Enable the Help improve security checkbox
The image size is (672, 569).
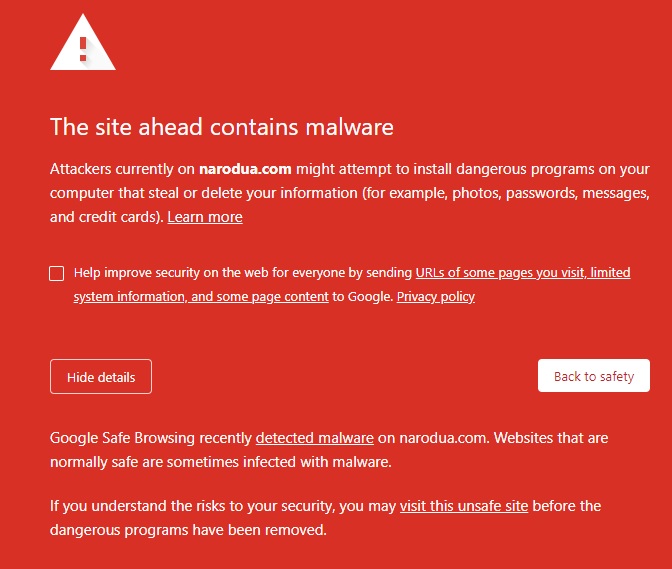pos(57,273)
